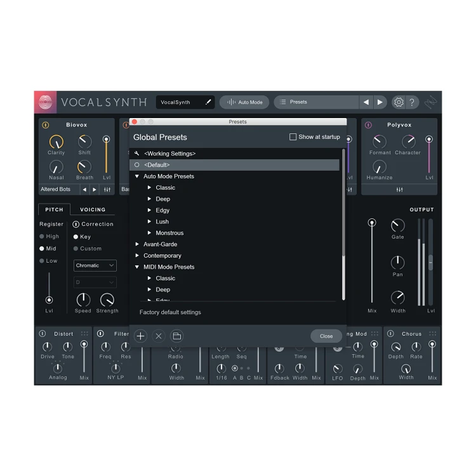Select the Classic folder under Auto Mode Presets
476x476 pixels.
[x=166, y=188]
